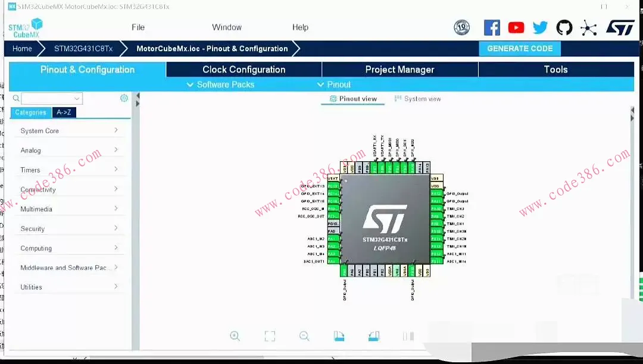Viewport: 643px width, 364px height.
Task: Expand System Core category
Action: 69,131
